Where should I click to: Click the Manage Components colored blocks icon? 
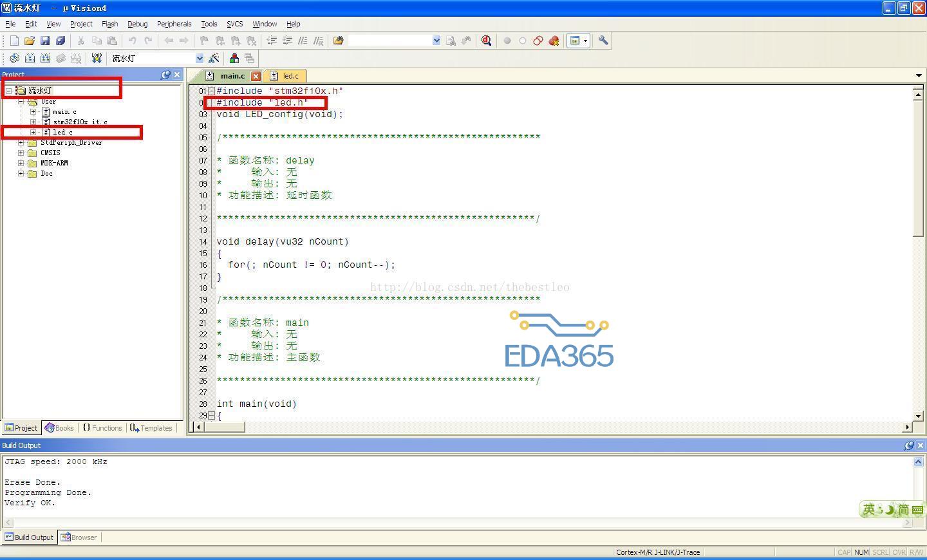(x=234, y=58)
